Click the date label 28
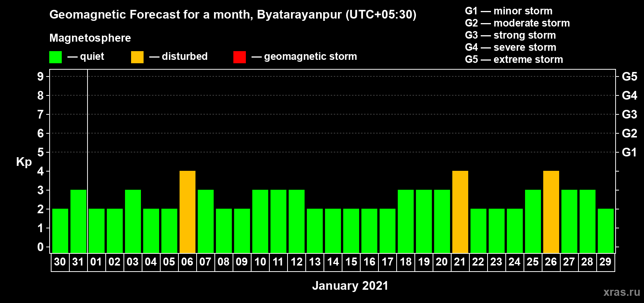Screen dimensions: 644x303 point(587,262)
